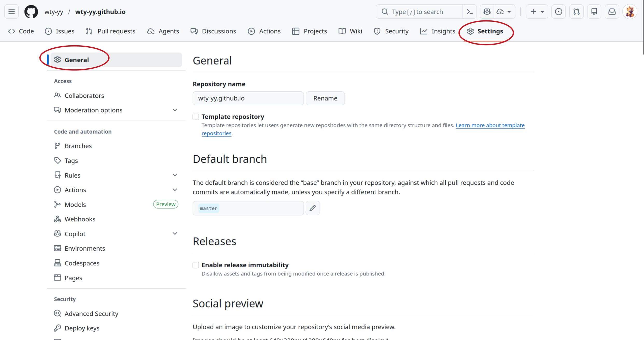Go to the wty-yy owner profile link
Viewport: 644px width, 340px height.
[54, 12]
